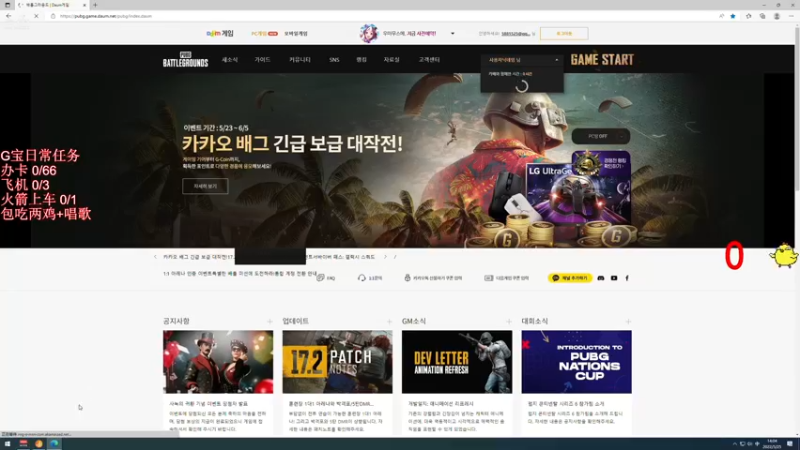The height and width of the screenshot is (450, 800).
Task: Open a new browser tab
Action: click(95, 5)
